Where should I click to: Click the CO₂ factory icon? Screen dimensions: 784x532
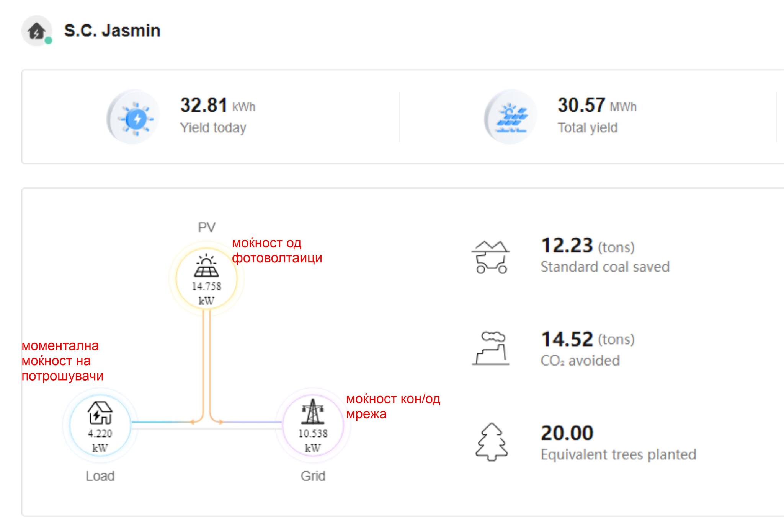pyautogui.click(x=491, y=348)
